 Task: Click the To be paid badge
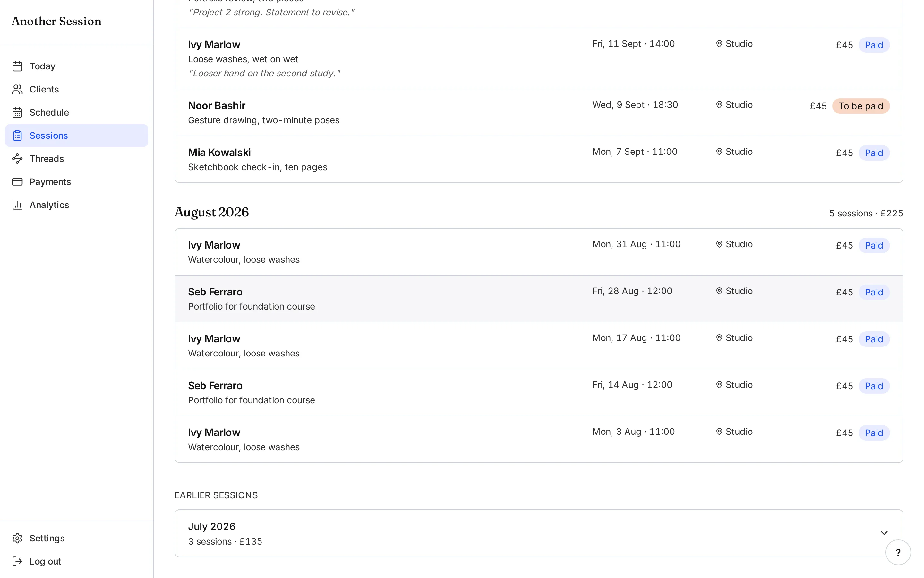[860, 106]
